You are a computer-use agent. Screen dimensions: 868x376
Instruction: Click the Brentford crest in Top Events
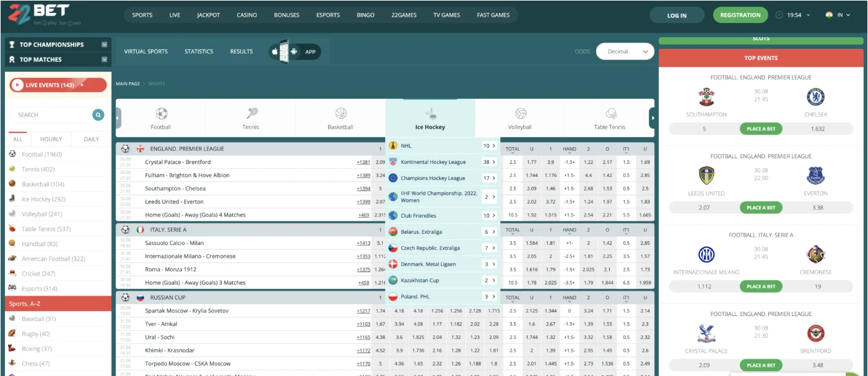click(x=816, y=333)
